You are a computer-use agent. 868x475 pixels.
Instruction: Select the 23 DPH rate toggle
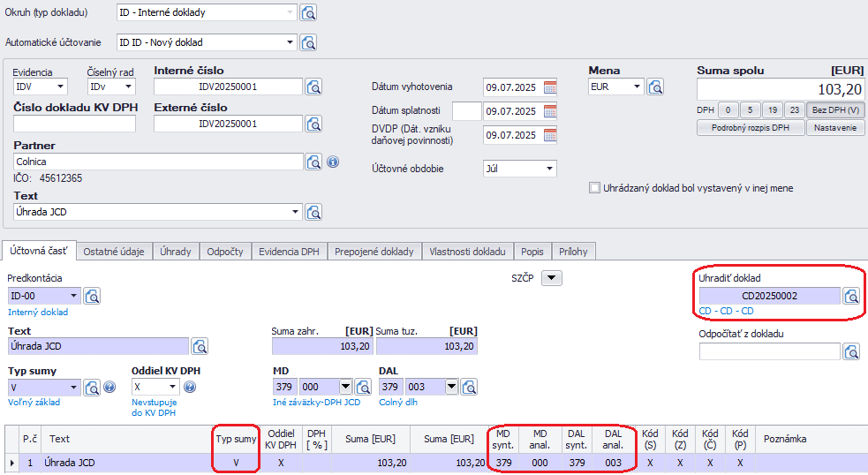click(794, 110)
